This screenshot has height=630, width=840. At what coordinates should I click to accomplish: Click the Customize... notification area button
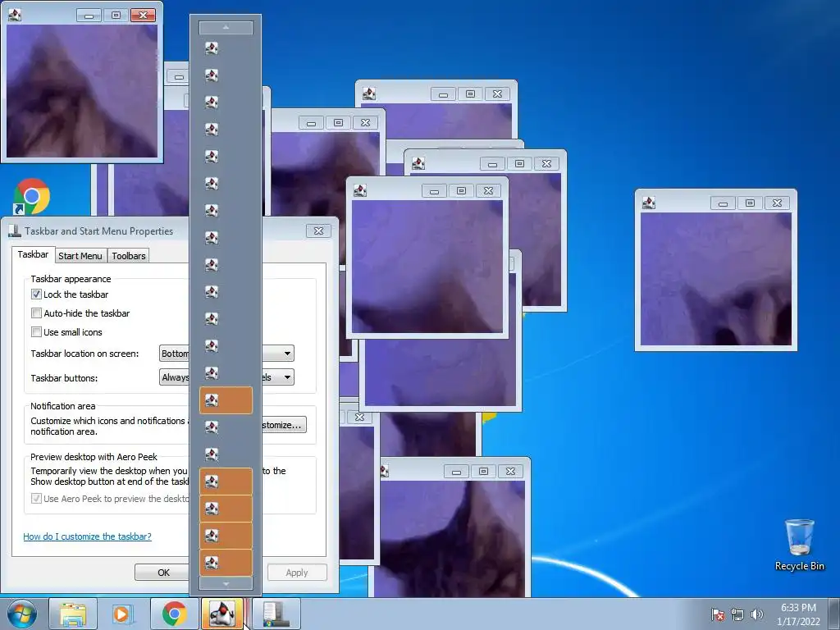(x=284, y=425)
